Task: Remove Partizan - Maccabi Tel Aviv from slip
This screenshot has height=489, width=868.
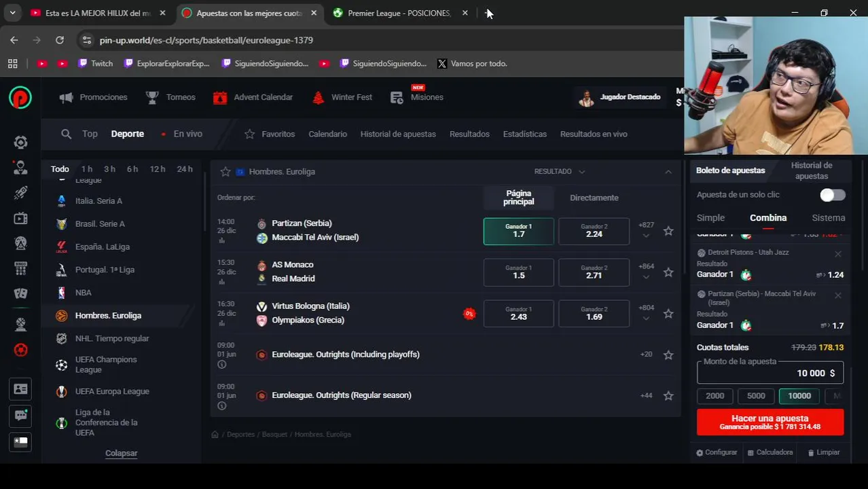Action: (837, 295)
